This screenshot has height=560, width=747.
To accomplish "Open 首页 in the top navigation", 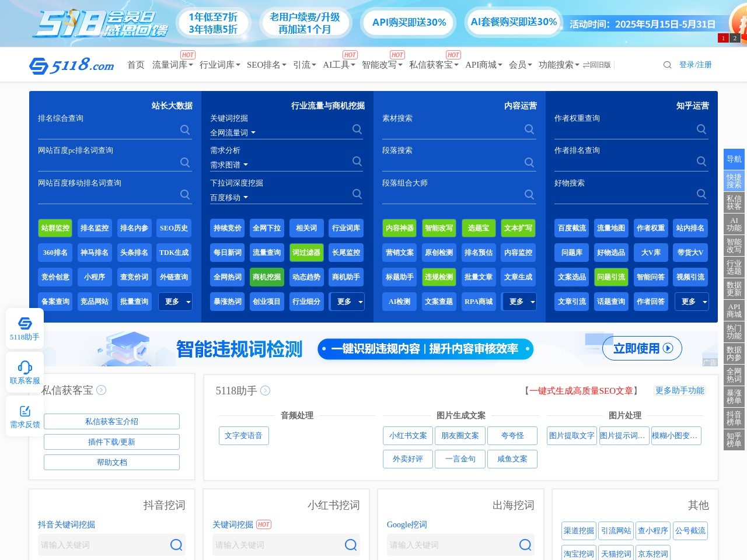I will click(136, 65).
